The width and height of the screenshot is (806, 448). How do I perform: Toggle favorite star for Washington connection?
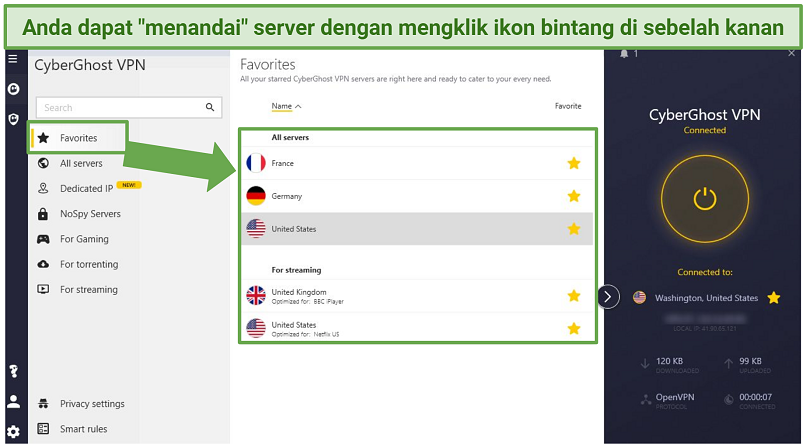(774, 297)
